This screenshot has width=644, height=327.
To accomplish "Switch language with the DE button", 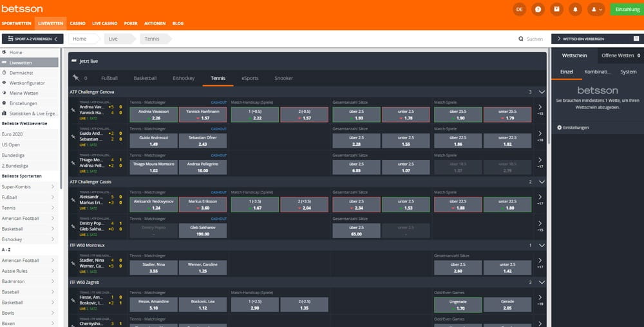I will click(519, 9).
